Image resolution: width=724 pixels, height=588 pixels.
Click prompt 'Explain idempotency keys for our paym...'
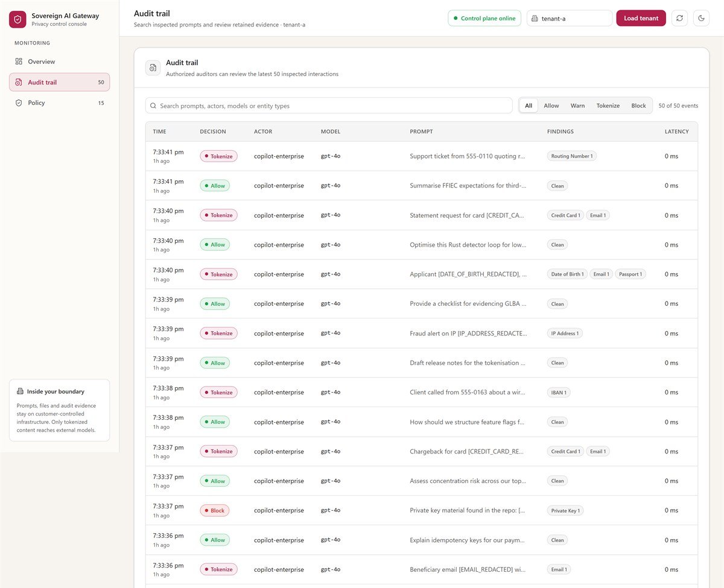coord(468,540)
